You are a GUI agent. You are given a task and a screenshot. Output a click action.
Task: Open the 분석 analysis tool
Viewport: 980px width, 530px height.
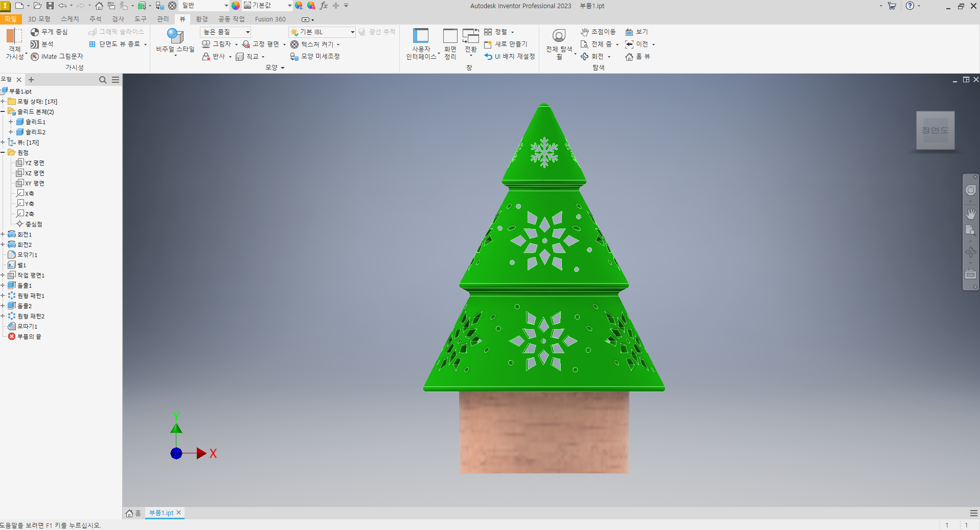coord(42,44)
